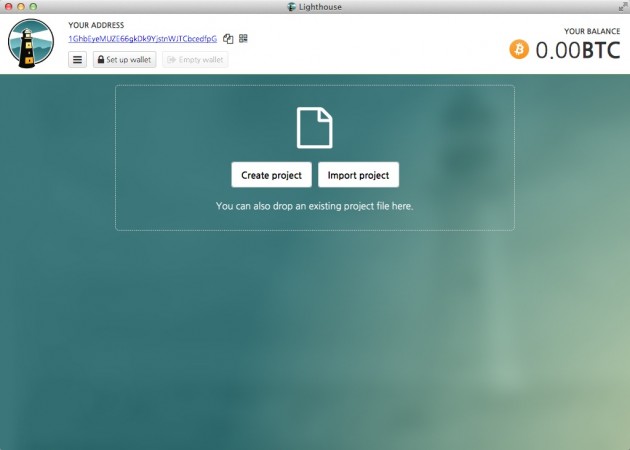Click the project file drop area text
630x450 pixels.
point(314,206)
